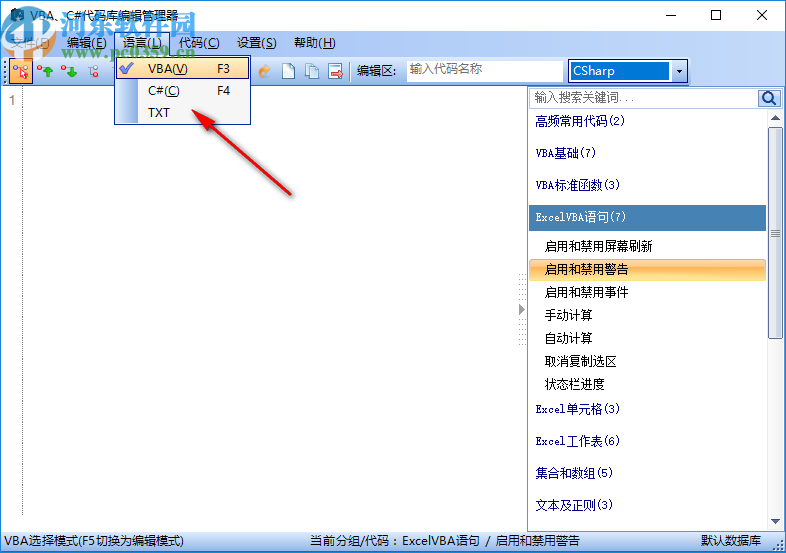Select C#(C) language option
This screenshot has height=553, width=786.
[182, 91]
